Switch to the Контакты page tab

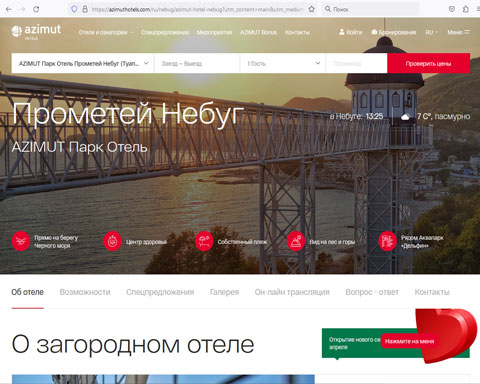(432, 292)
